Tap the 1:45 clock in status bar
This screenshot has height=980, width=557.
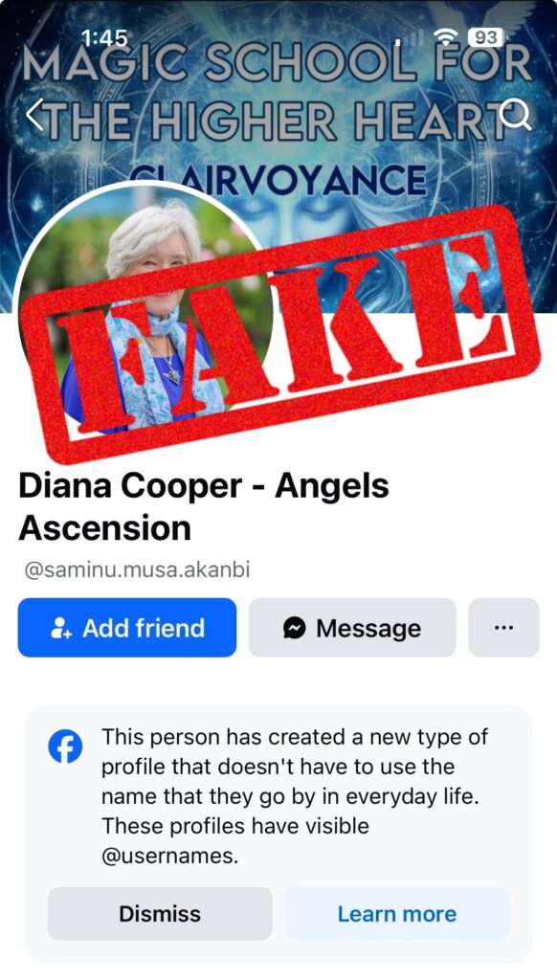(x=104, y=38)
